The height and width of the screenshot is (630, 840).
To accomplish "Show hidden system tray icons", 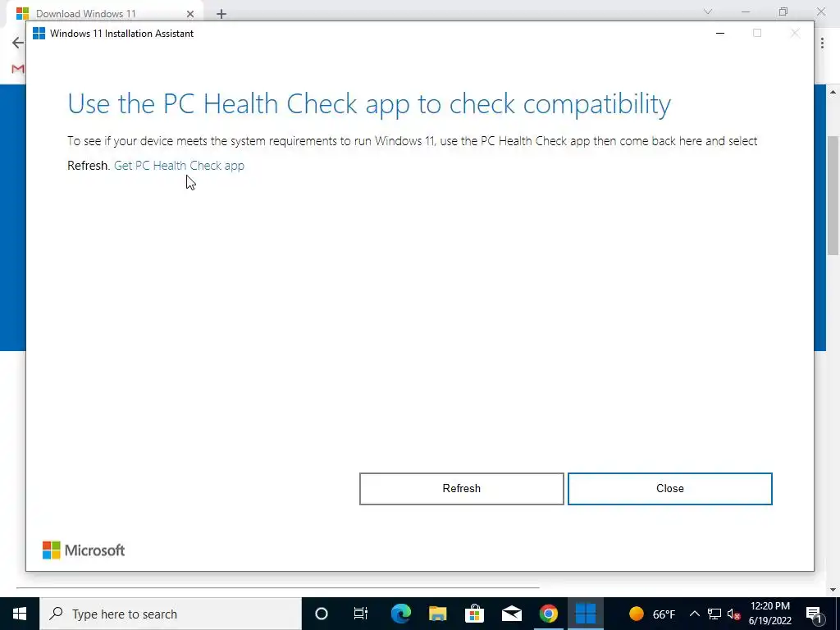I will (x=694, y=614).
